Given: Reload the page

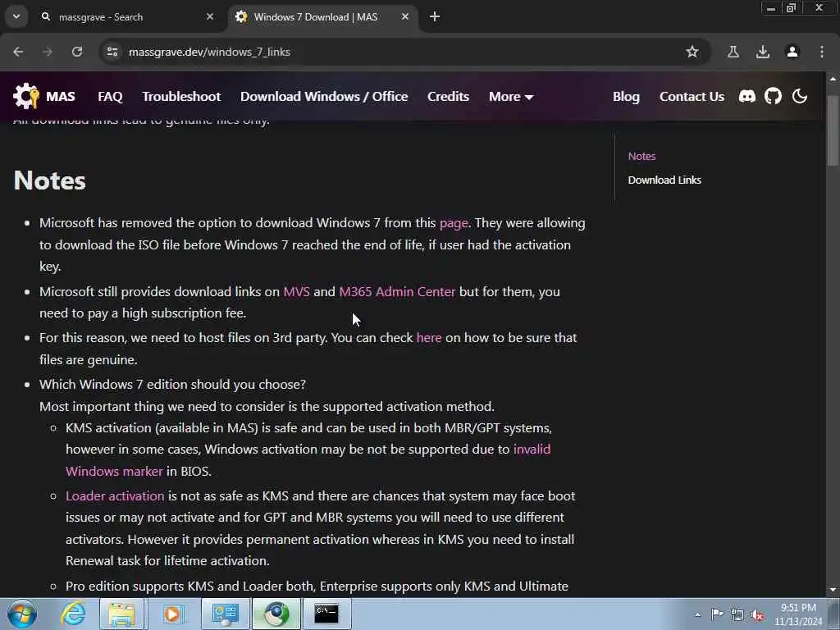Looking at the screenshot, I should pos(77,52).
